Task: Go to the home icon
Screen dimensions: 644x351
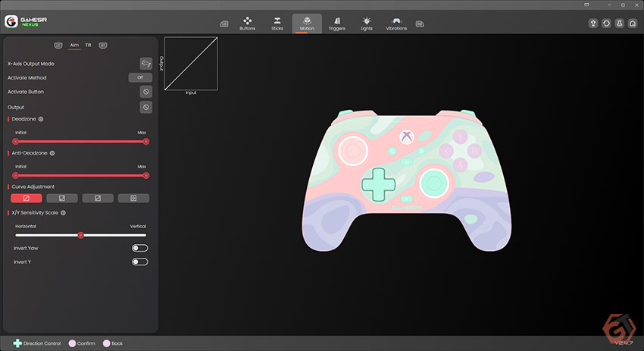Action: tap(633, 24)
